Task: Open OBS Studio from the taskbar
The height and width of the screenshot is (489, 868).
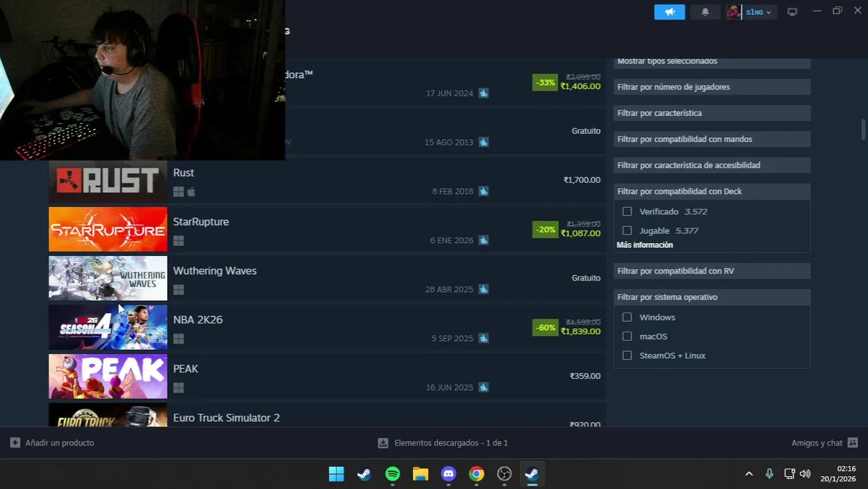Action: 505,474
